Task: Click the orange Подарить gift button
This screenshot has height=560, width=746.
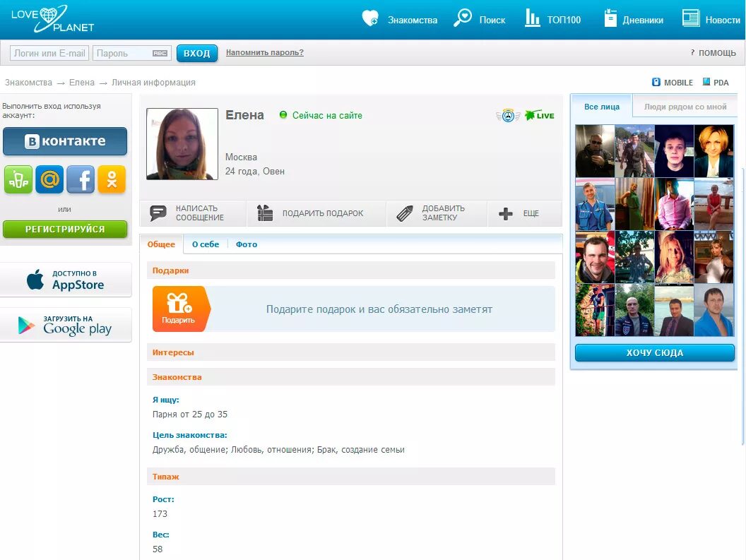Action: pyautogui.click(x=180, y=309)
